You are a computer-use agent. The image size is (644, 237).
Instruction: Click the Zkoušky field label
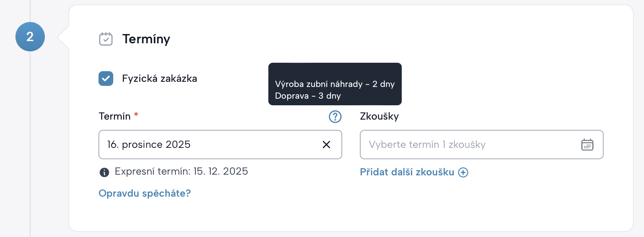[x=379, y=116]
